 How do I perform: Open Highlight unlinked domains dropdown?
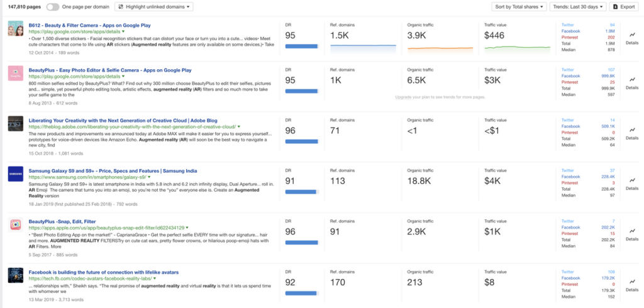click(x=153, y=7)
